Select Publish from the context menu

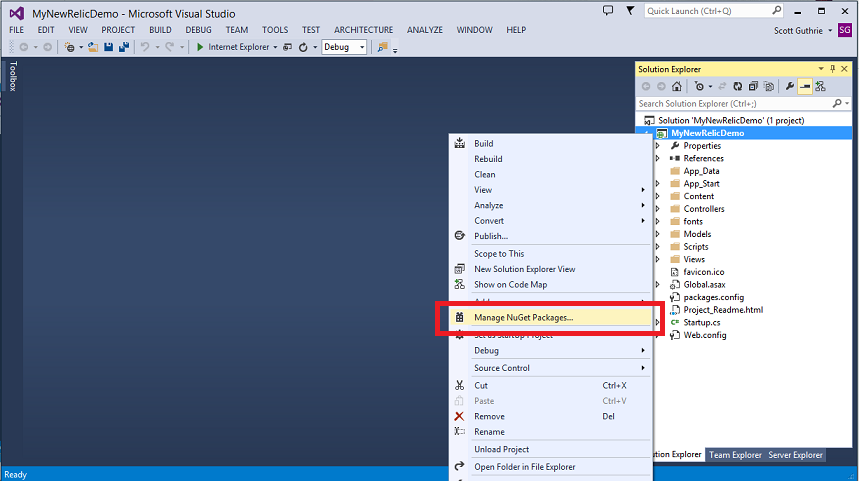[551, 236]
